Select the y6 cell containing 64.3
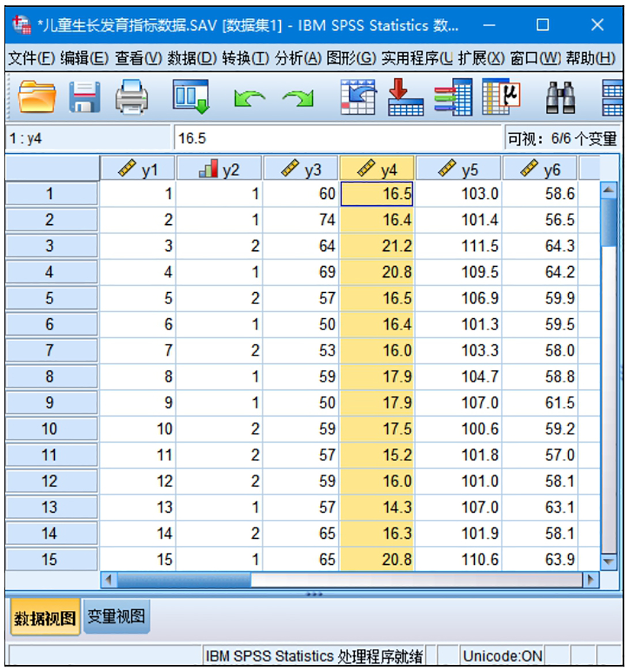The width and height of the screenshot is (634, 672). 542,246
